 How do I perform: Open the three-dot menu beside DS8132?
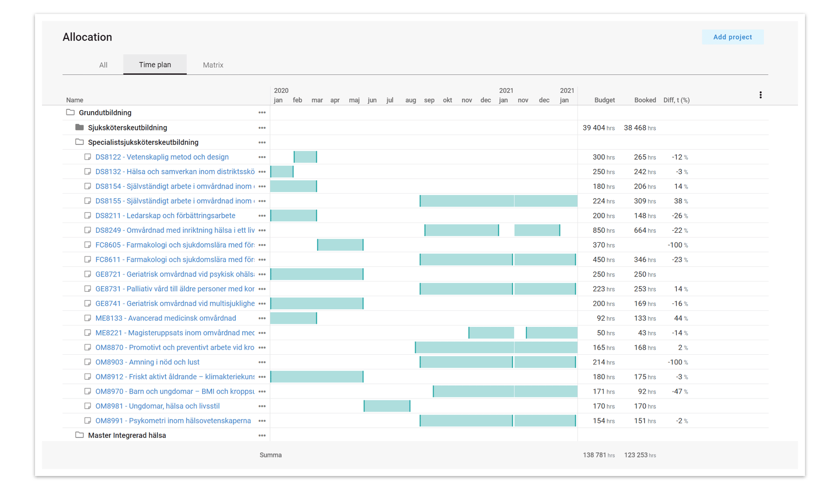click(x=262, y=171)
